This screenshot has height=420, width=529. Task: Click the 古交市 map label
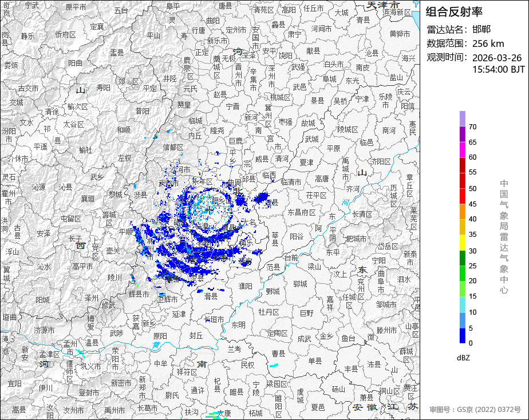29,88
